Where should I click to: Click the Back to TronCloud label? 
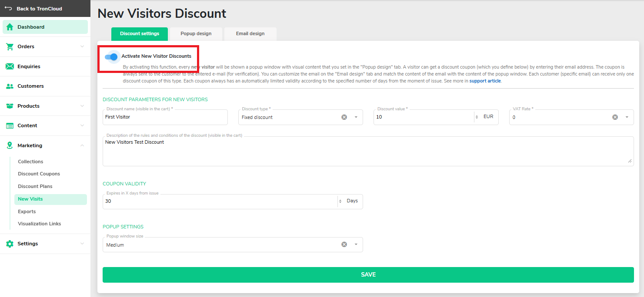pyautogui.click(x=39, y=9)
